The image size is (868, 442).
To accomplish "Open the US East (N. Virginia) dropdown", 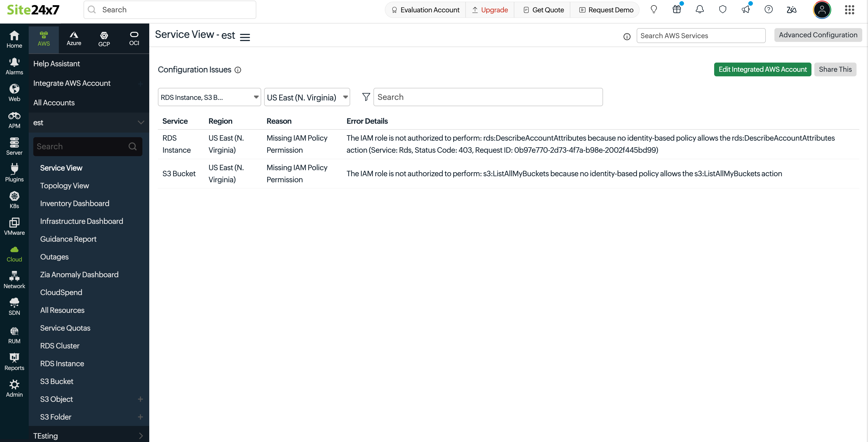I will pyautogui.click(x=307, y=97).
